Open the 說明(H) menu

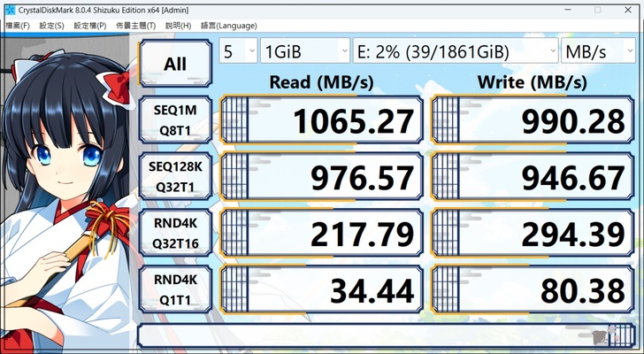coord(178,26)
